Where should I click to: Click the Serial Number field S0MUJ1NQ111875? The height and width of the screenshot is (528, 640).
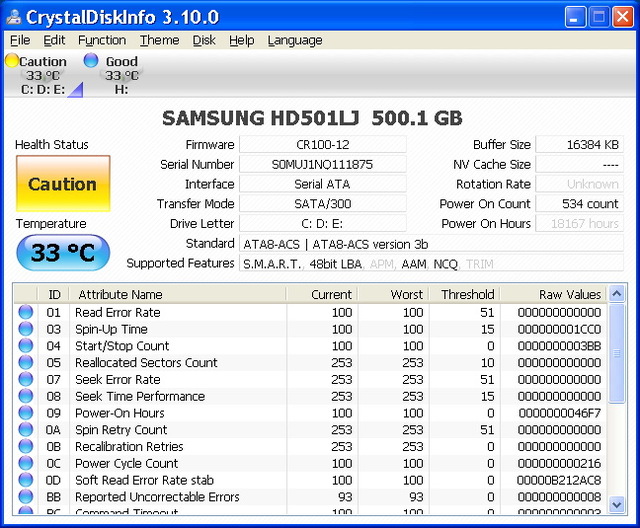[322, 164]
